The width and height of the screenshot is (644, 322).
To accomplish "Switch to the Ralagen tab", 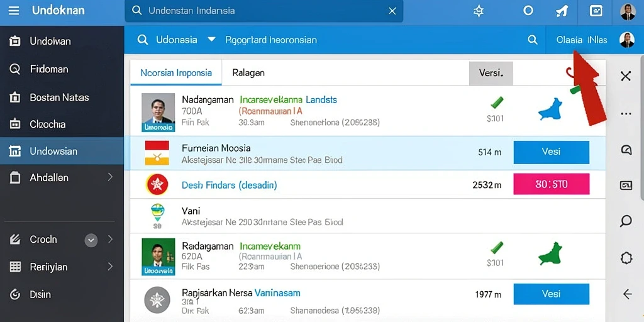I will click(x=248, y=73).
